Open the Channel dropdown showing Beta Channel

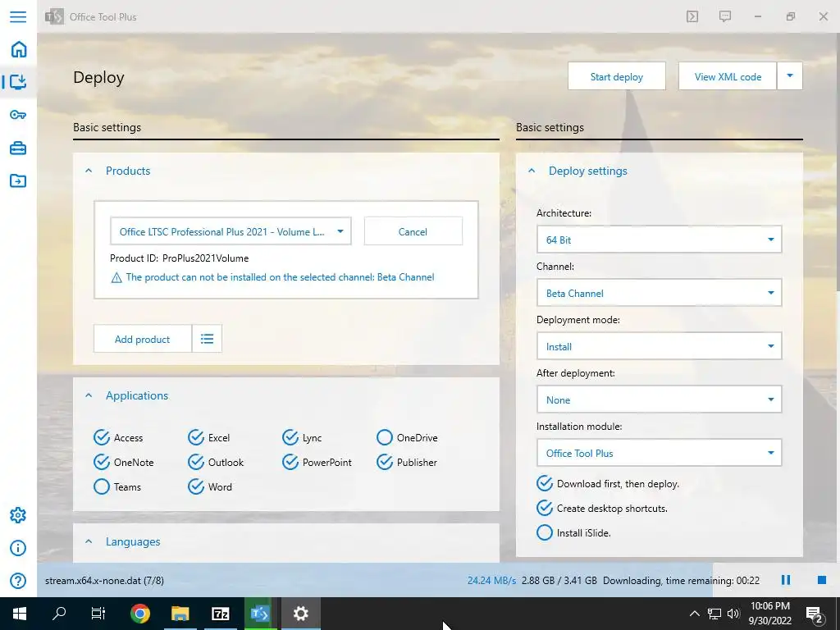[x=659, y=293]
